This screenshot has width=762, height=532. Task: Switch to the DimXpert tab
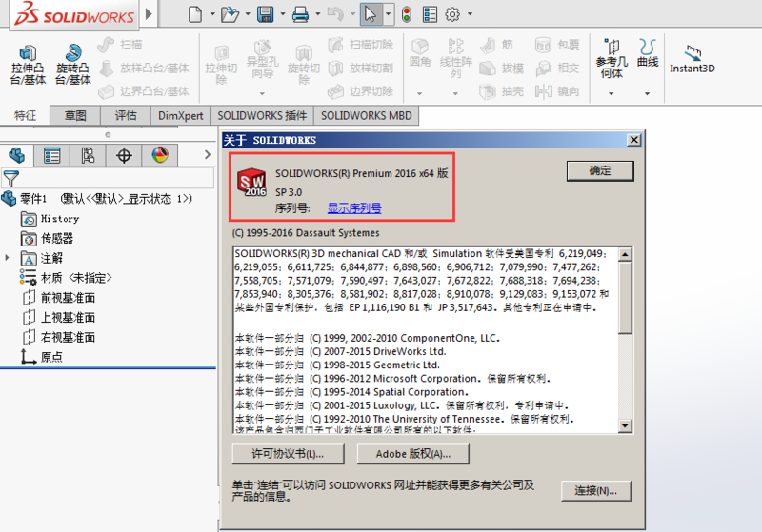pyautogui.click(x=181, y=115)
